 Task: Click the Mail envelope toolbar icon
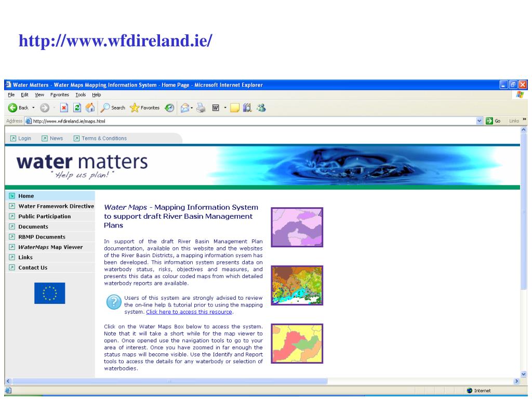coord(185,108)
